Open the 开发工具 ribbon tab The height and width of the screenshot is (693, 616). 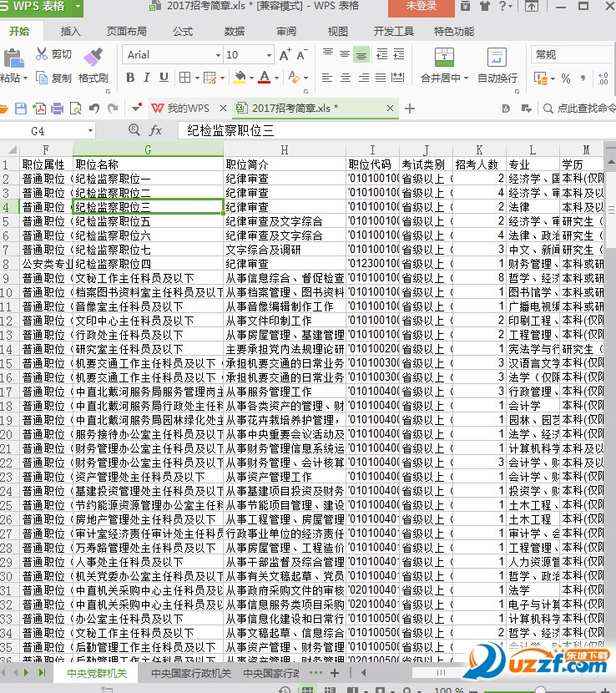(x=394, y=32)
